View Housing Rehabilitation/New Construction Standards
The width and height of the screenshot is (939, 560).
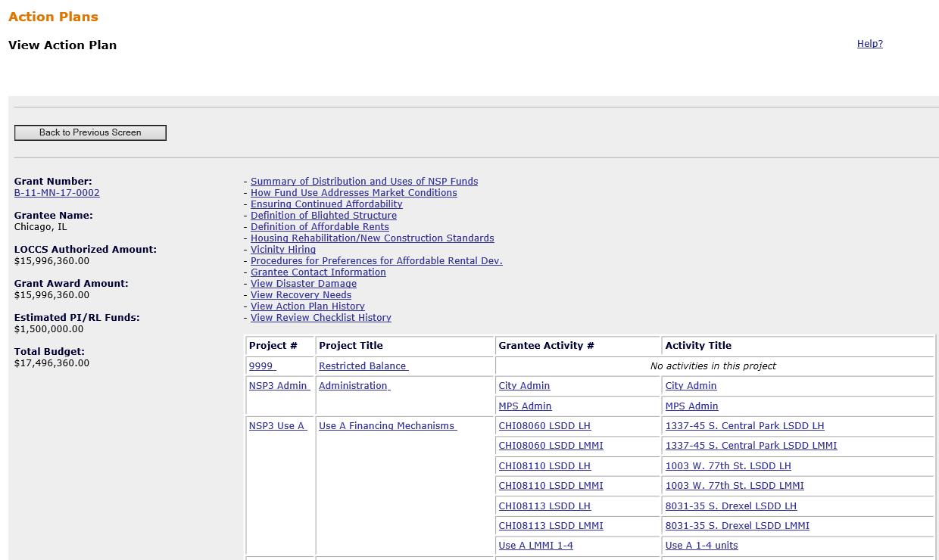pyautogui.click(x=373, y=238)
